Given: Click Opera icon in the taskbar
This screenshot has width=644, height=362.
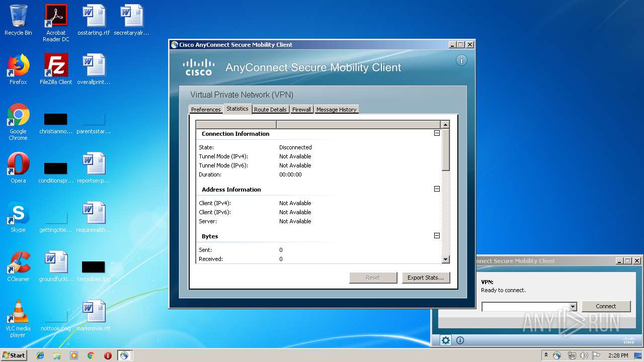Looking at the screenshot, I should coord(108,355).
